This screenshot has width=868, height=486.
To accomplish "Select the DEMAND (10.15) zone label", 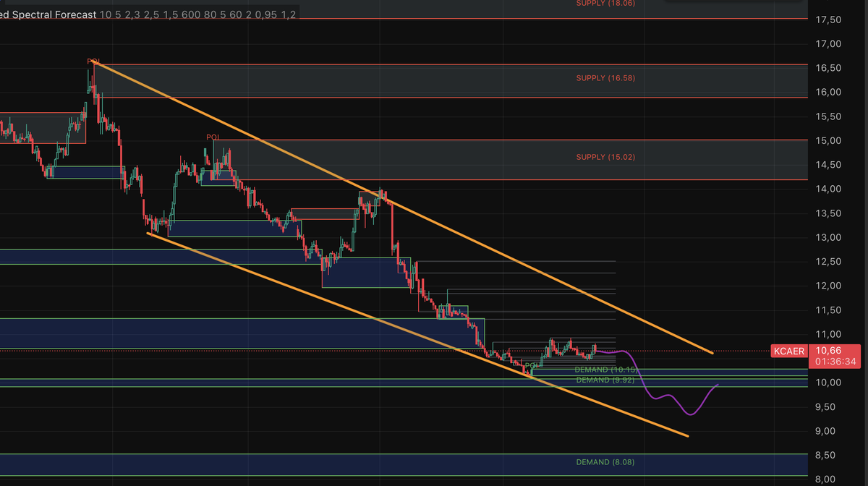I will coord(606,370).
